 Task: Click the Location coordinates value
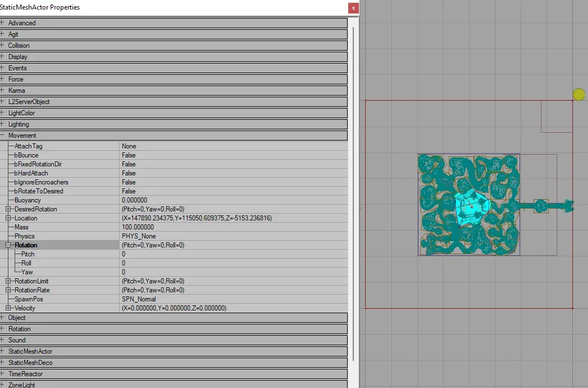(234, 218)
